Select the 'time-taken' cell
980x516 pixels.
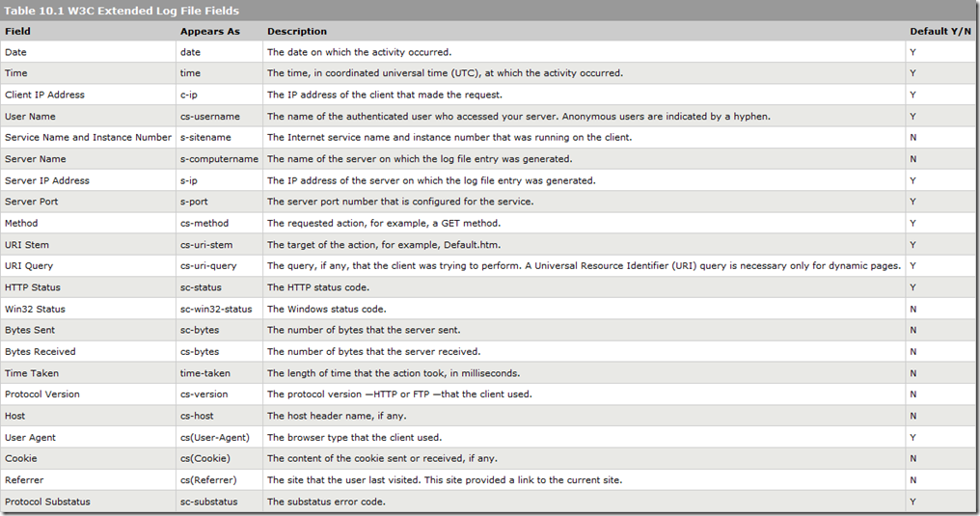[x=219, y=373]
